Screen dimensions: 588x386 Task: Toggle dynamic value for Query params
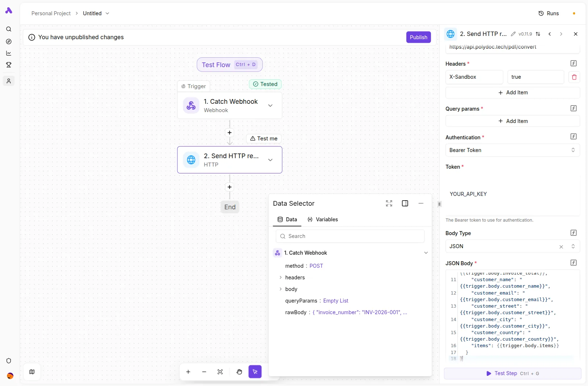(573, 108)
